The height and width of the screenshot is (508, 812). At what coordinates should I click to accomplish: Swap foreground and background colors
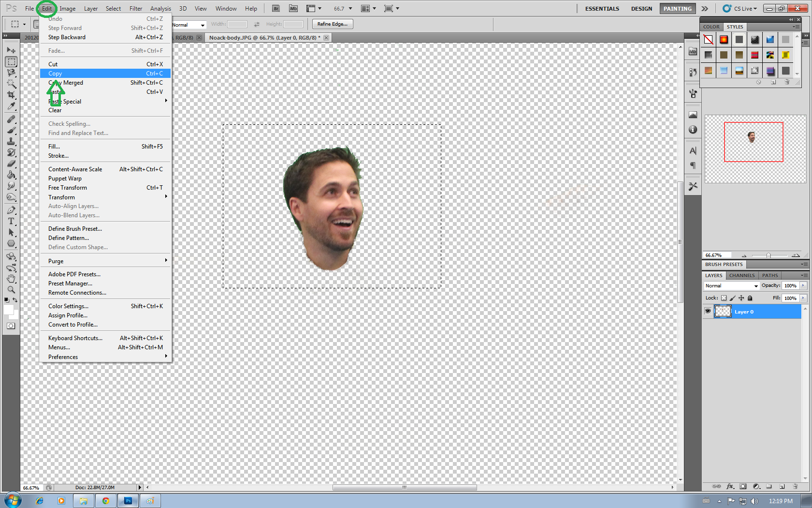tap(15, 300)
